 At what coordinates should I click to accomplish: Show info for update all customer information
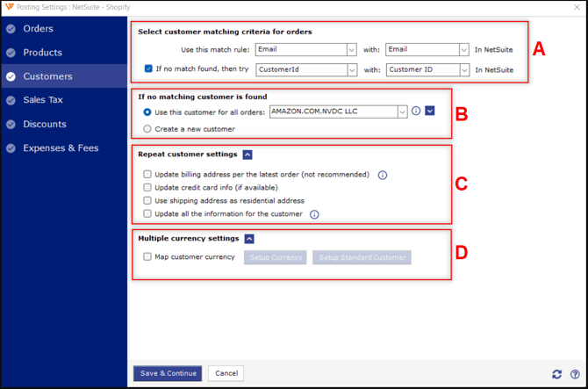pyautogui.click(x=314, y=214)
